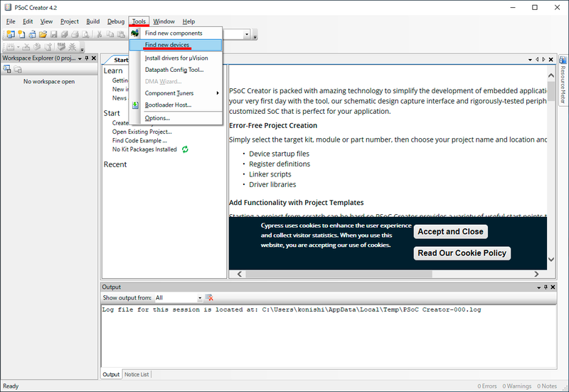
Task: Choose Install drivers for µVision
Action: (x=176, y=58)
